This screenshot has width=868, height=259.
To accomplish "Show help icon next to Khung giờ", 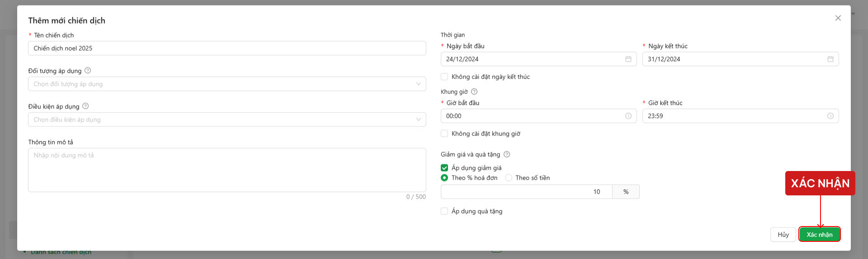I will pyautogui.click(x=474, y=92).
